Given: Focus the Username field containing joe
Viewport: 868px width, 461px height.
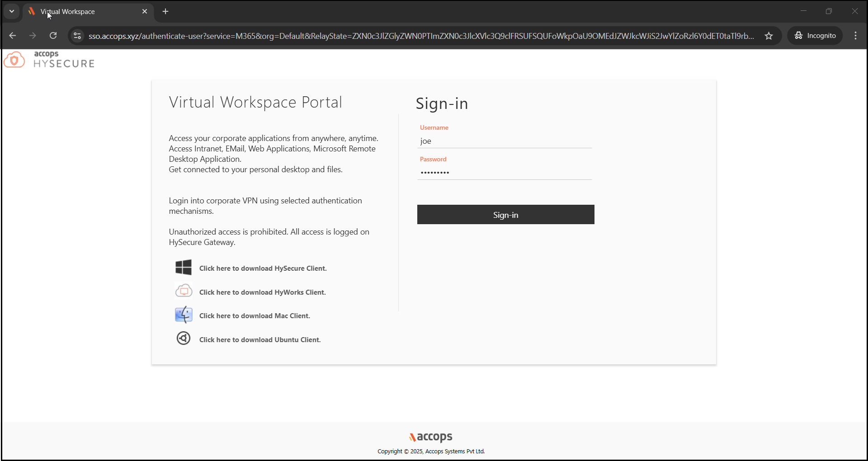Looking at the screenshot, I should [x=505, y=141].
